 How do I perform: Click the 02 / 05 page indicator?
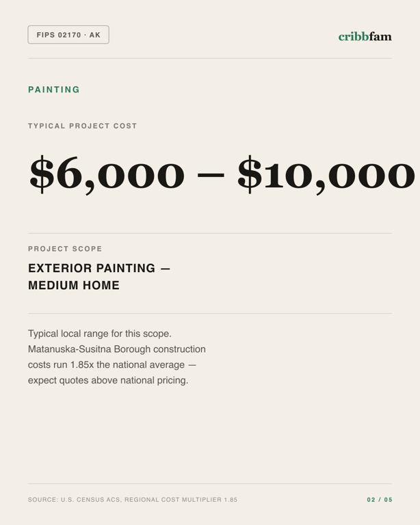click(380, 500)
